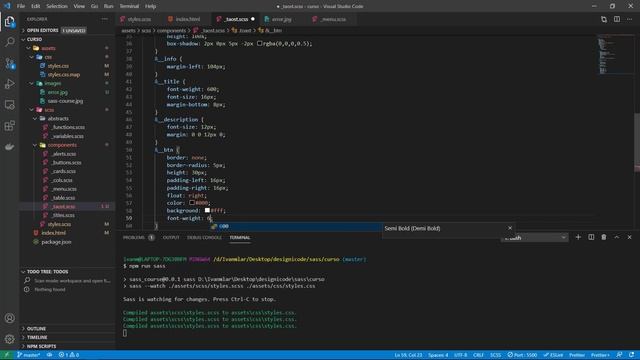
Task: Open _variables.scss in explorer
Action: (x=68, y=136)
